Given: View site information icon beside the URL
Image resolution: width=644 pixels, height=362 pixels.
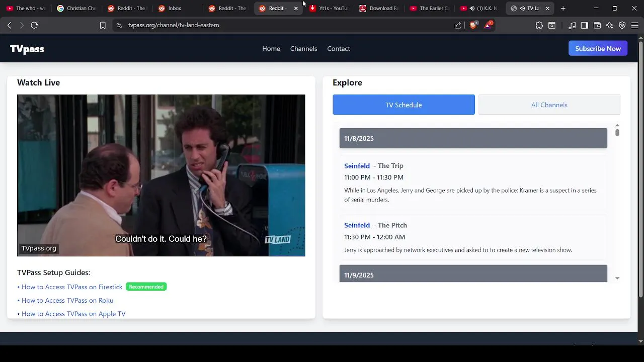Looking at the screenshot, I should point(119,25).
